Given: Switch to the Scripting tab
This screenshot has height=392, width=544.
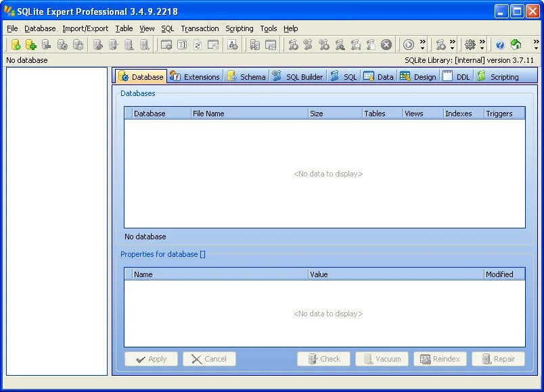Looking at the screenshot, I should point(498,76).
